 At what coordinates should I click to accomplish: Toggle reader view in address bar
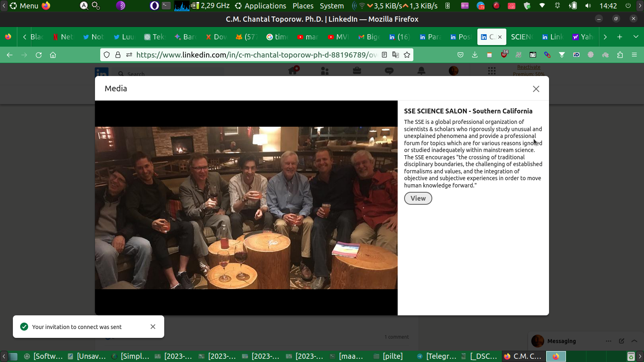pyautogui.click(x=384, y=55)
